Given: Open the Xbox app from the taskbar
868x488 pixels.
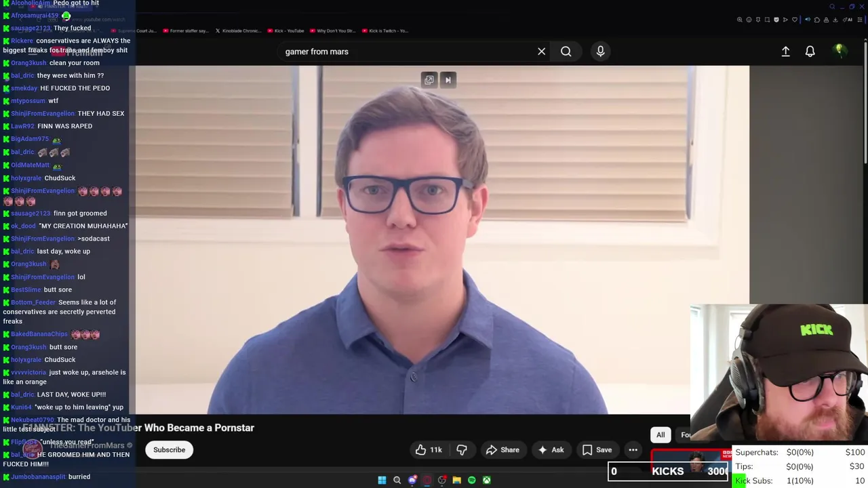Looking at the screenshot, I should [x=487, y=480].
